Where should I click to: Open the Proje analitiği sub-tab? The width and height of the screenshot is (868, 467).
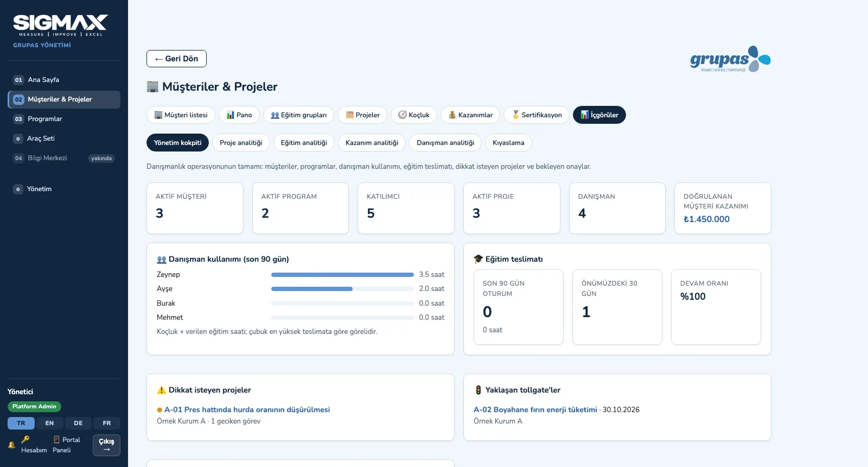[241, 143]
